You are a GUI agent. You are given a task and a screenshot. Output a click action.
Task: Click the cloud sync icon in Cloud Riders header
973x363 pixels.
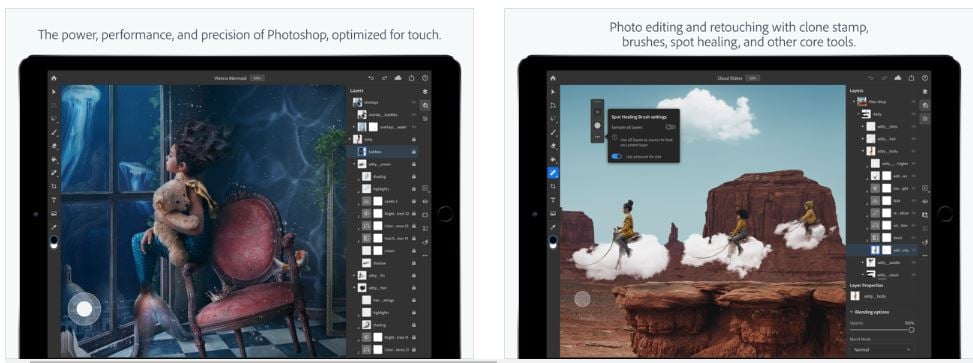pos(897,78)
